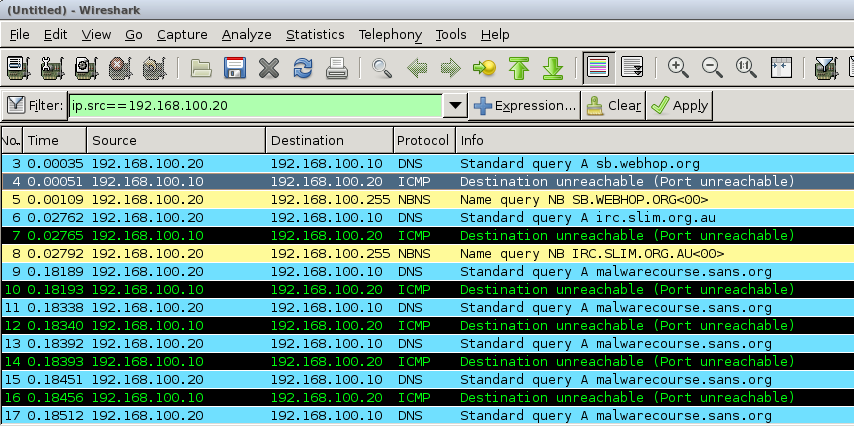Select packet 10 ICMP row
This screenshot has width=854, height=426.
(428, 289)
